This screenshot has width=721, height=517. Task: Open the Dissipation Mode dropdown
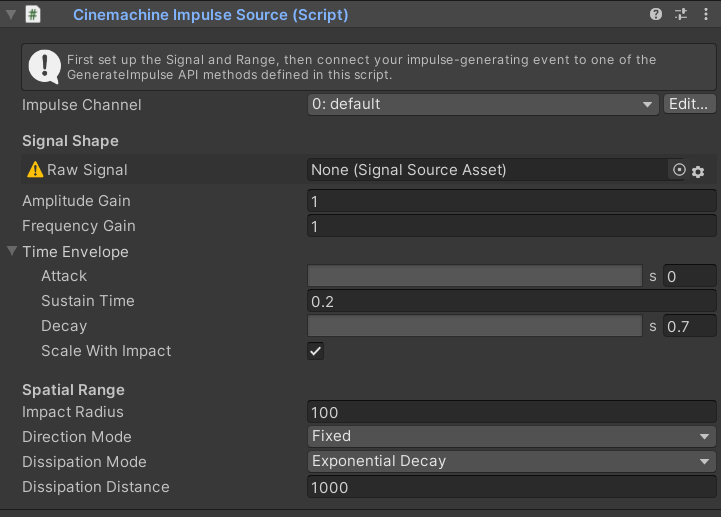point(511,461)
